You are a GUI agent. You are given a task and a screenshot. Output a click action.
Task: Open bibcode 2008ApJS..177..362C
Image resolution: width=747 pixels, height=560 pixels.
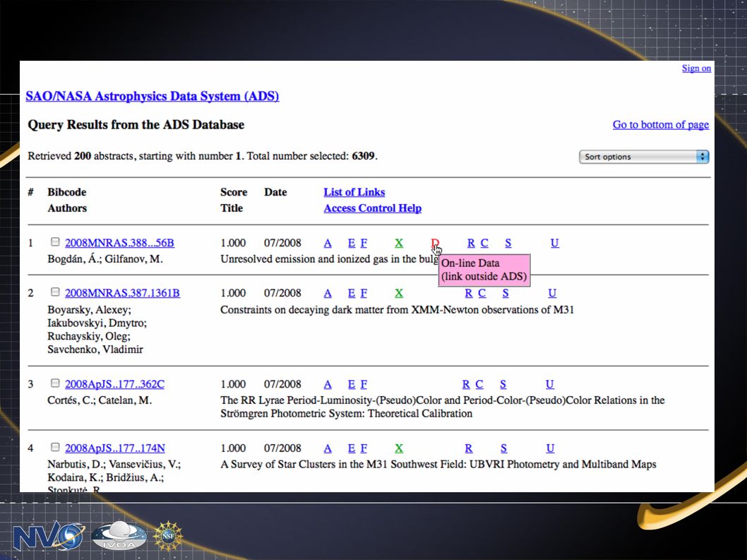115,384
